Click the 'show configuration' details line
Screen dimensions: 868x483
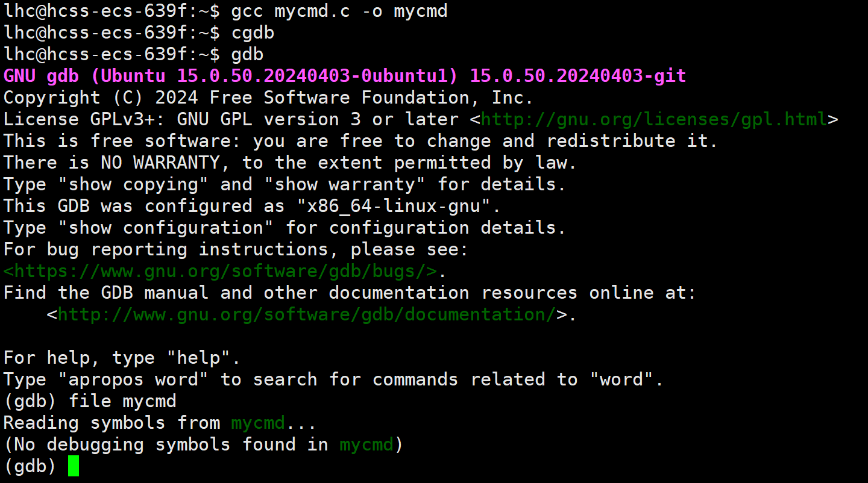tap(285, 228)
